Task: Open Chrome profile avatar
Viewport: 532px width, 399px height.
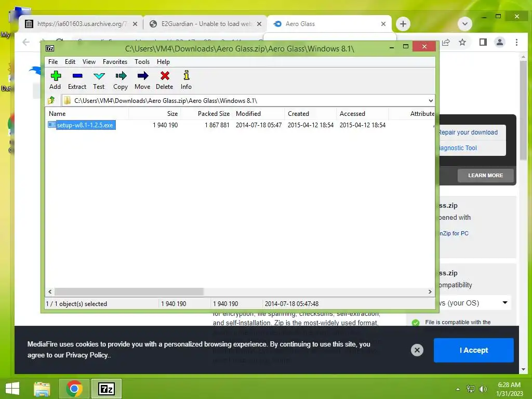Action: (x=500, y=43)
